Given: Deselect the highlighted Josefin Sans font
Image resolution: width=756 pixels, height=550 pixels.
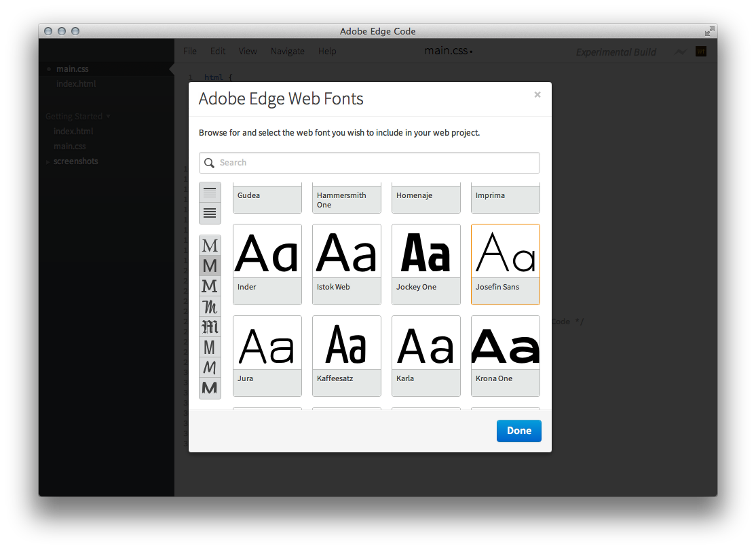Looking at the screenshot, I should tap(505, 264).
